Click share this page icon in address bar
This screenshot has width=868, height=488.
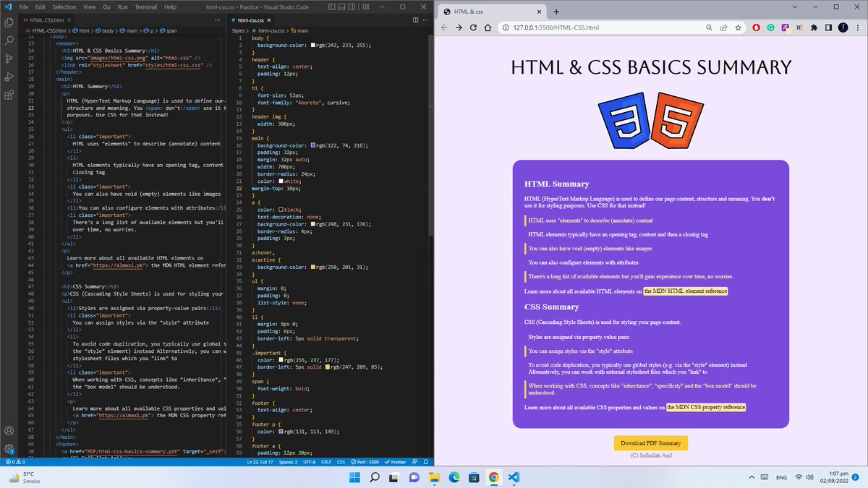coord(724,27)
